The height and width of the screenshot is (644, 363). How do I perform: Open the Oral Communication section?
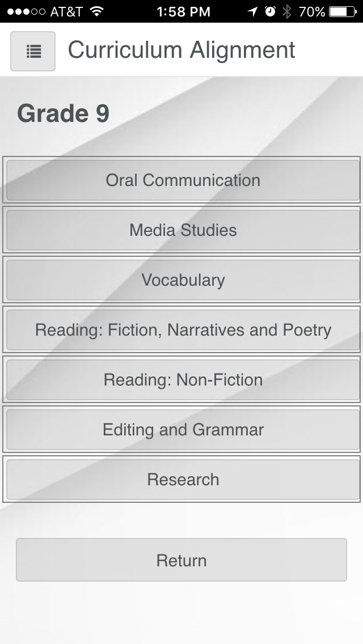coord(183,180)
